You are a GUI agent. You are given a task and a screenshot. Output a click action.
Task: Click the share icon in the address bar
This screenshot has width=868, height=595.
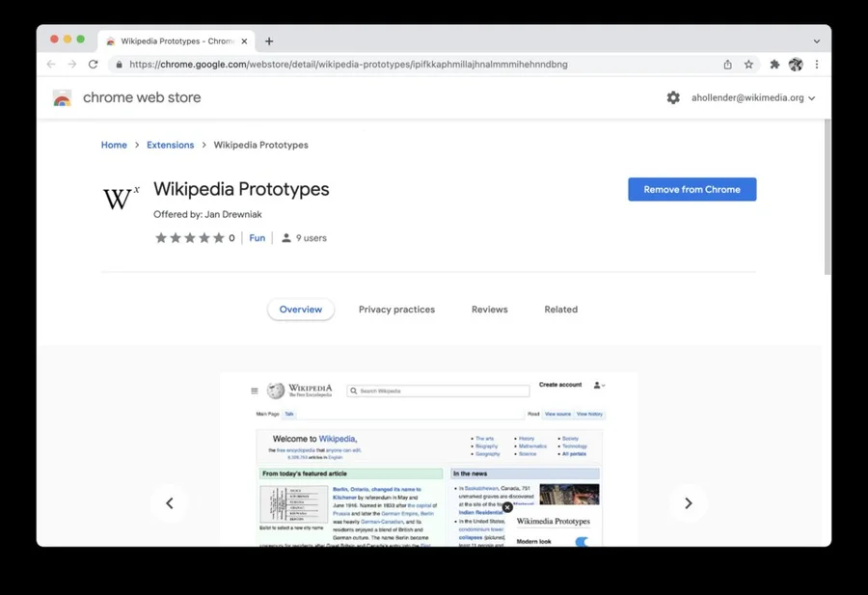[727, 65]
